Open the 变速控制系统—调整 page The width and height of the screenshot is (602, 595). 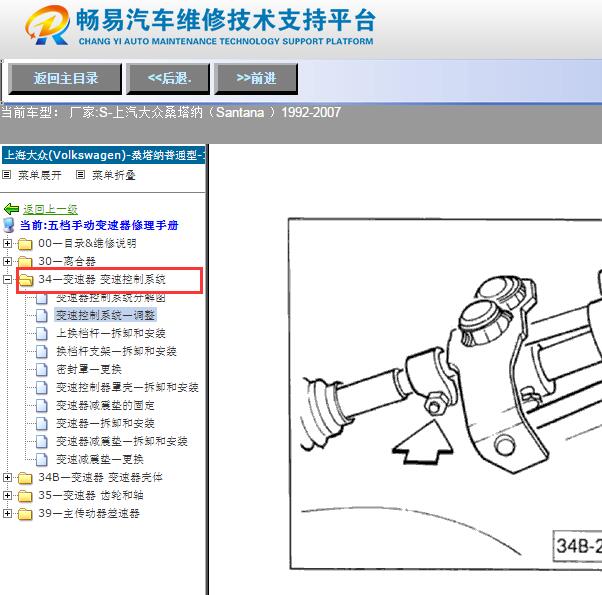(x=106, y=315)
